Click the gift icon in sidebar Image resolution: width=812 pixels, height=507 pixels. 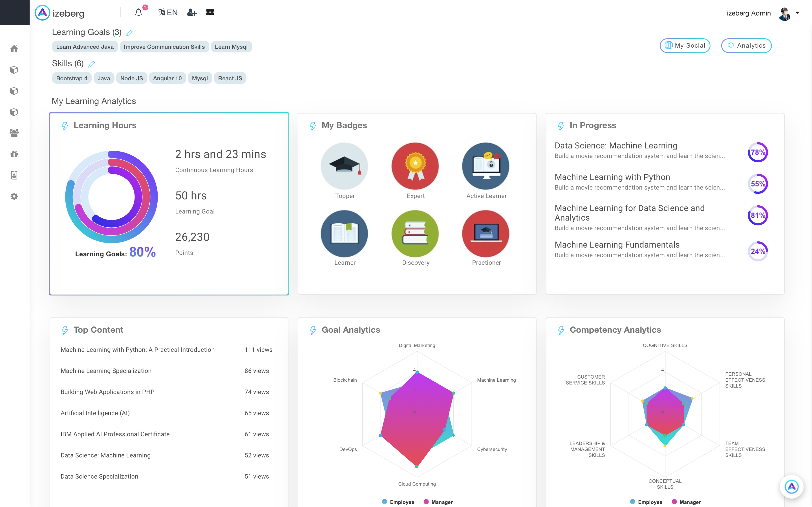point(14,154)
